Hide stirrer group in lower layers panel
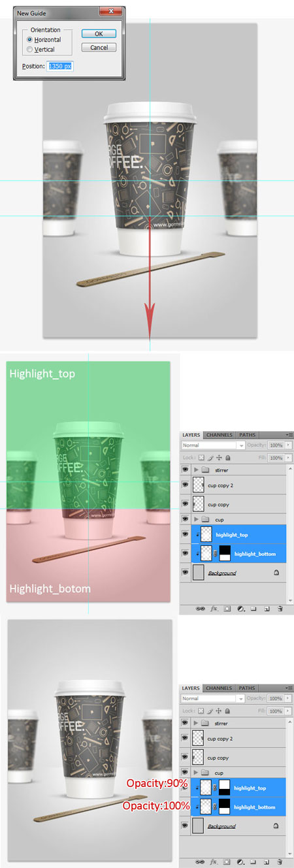The image size is (294, 868). coord(185,722)
